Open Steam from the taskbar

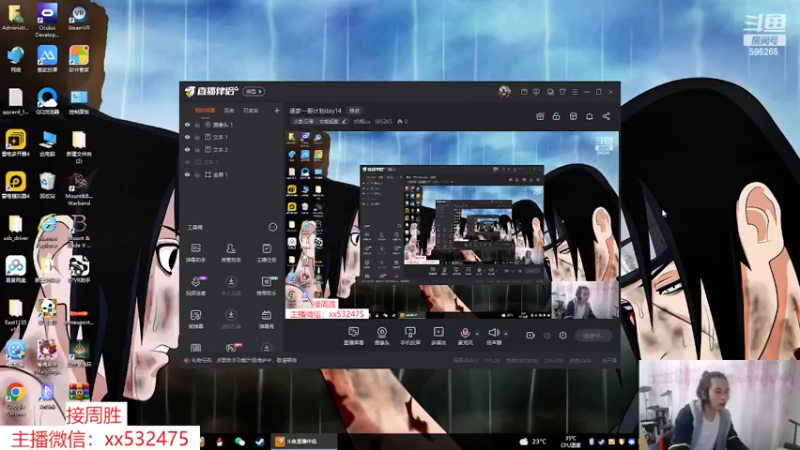click(x=260, y=442)
